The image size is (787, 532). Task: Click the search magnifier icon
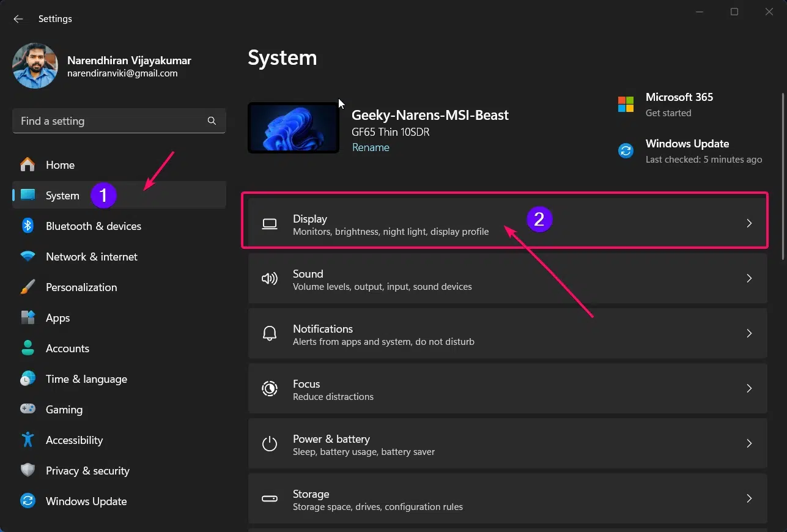[x=212, y=121]
